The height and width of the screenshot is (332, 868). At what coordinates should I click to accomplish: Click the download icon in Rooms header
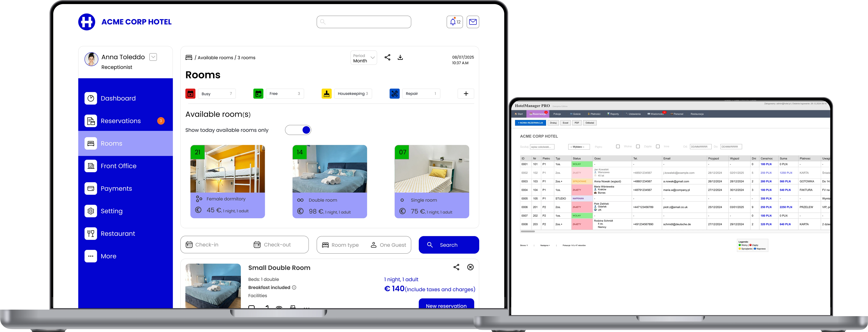point(400,57)
